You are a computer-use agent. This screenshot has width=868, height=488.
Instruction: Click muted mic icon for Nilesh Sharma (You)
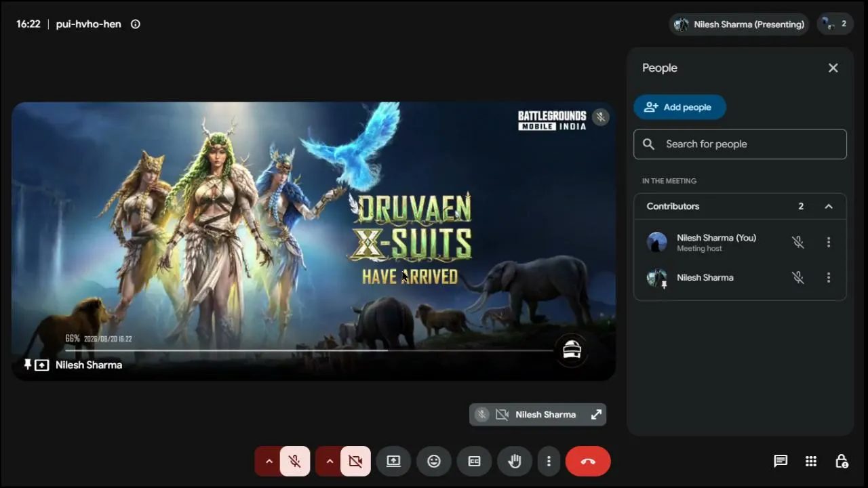(x=798, y=242)
